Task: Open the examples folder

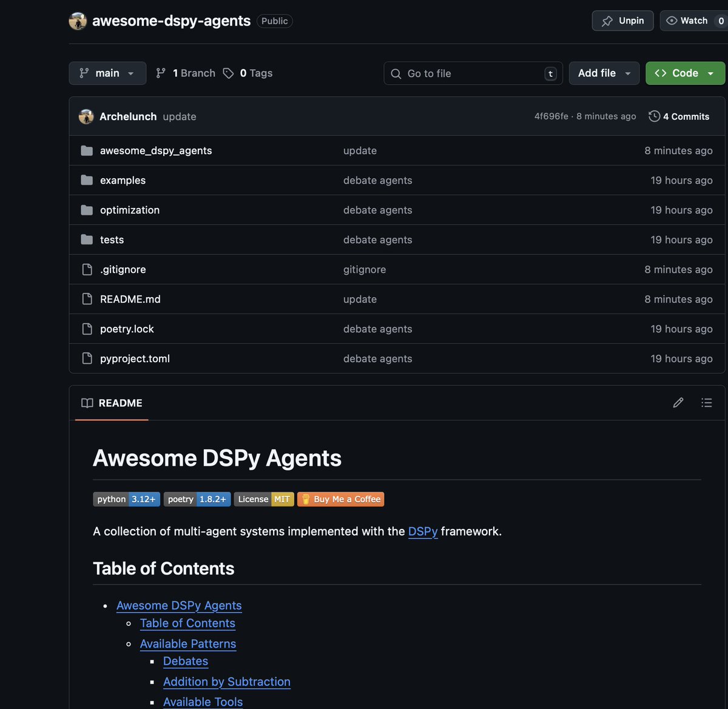Action: tap(123, 180)
